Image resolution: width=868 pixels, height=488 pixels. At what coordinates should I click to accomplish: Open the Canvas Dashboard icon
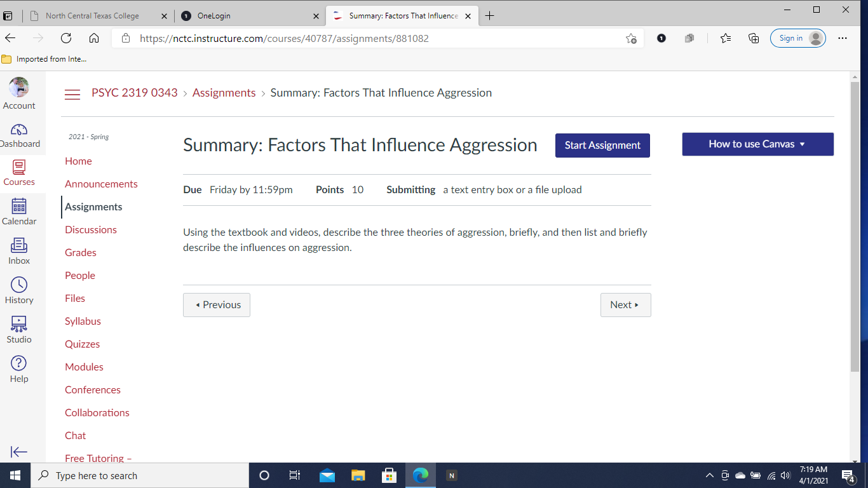19,130
